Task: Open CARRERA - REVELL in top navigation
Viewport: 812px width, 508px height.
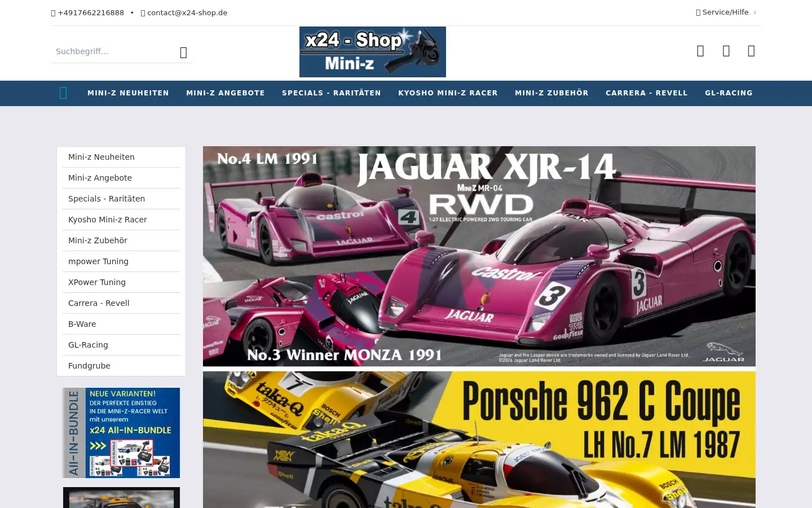Action: pyautogui.click(x=647, y=93)
